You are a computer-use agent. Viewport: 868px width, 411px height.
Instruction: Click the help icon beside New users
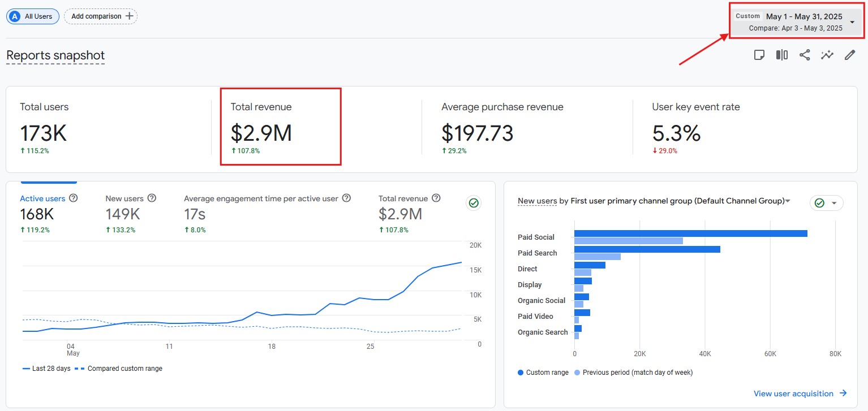[152, 198]
